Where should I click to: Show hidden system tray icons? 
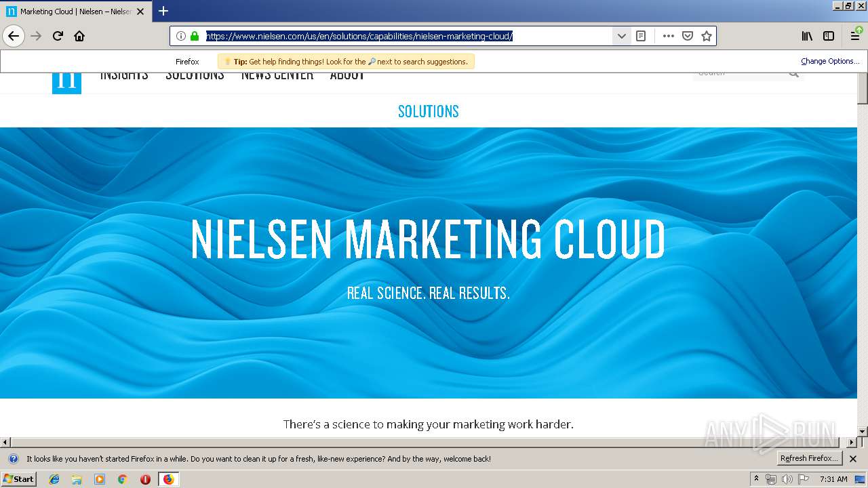(x=756, y=479)
